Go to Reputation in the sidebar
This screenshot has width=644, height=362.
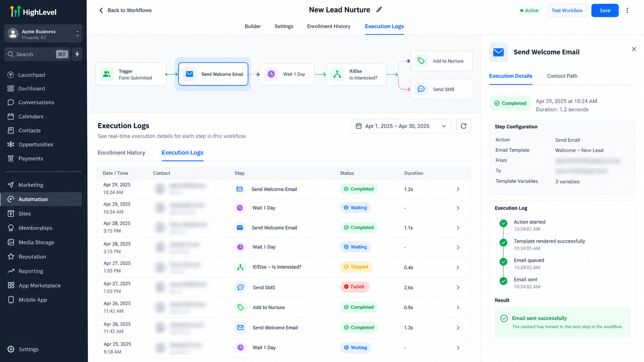click(x=32, y=257)
